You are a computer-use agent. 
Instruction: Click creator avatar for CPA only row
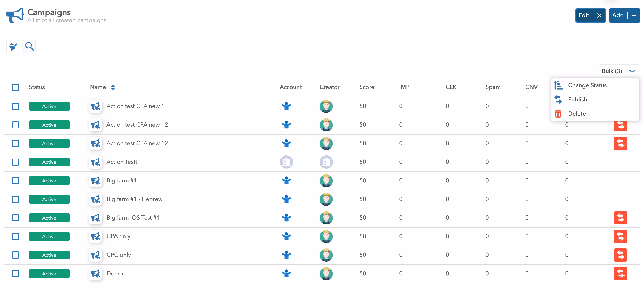point(326,236)
